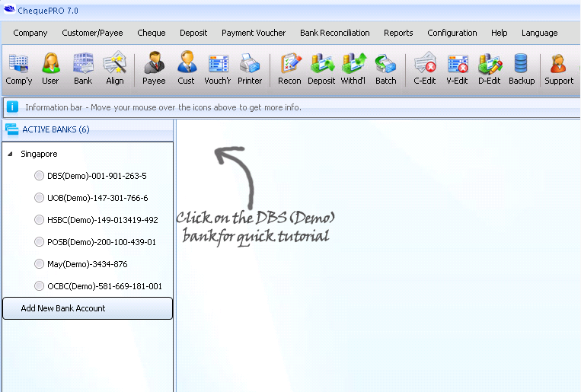Open the Deposit menu
Viewport: 581px width, 392px height.
[193, 33]
